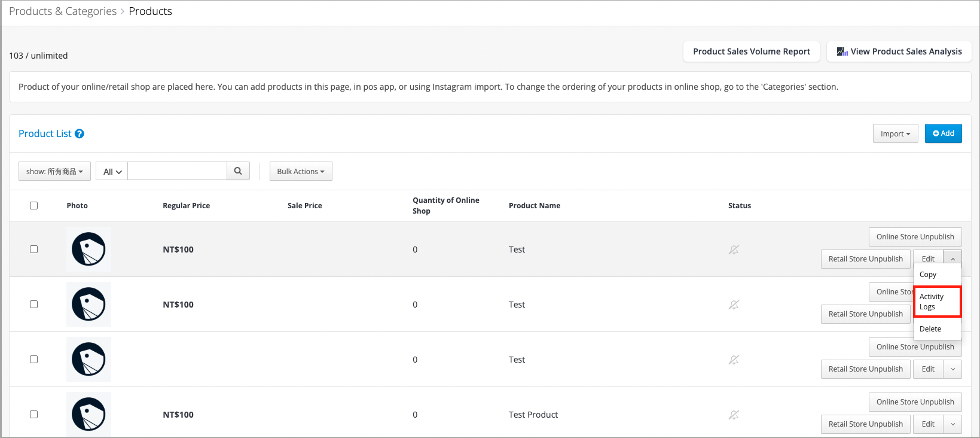Image resolution: width=980 pixels, height=438 pixels.
Task: Click Online Store Unpublish for third Test row
Action: coord(915,347)
